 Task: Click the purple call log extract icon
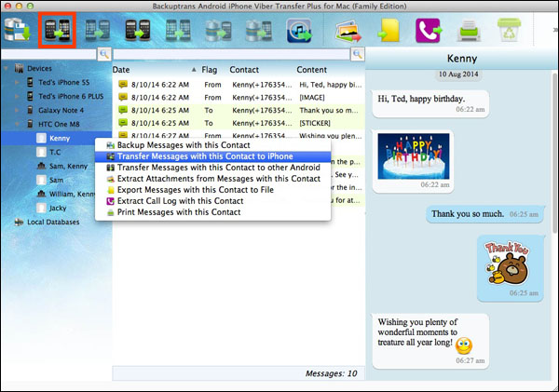[x=429, y=31]
